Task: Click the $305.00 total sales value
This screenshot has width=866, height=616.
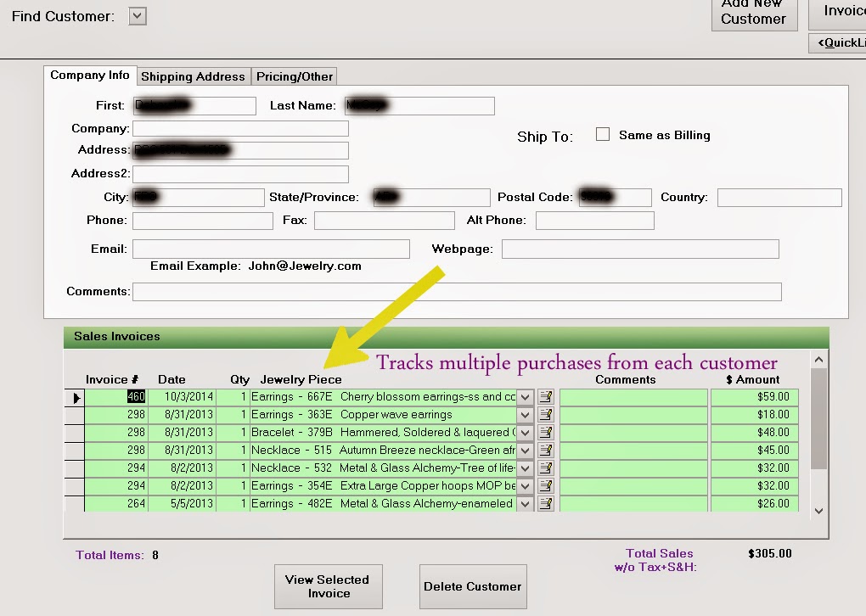Action: 770,553
